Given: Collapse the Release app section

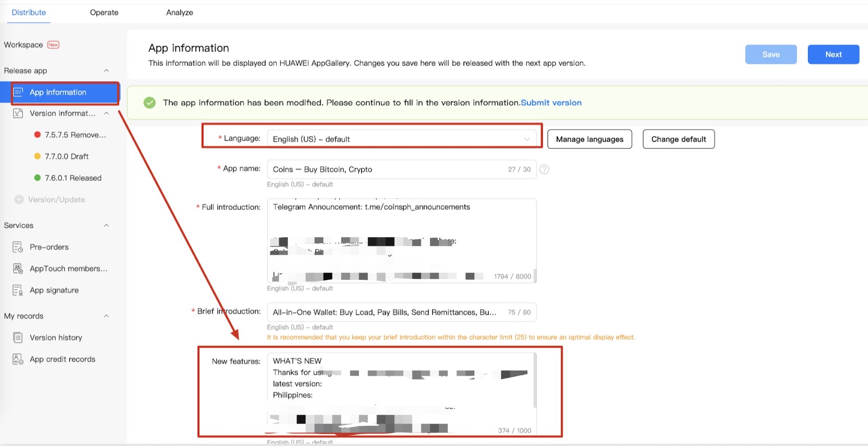Looking at the screenshot, I should tap(106, 71).
